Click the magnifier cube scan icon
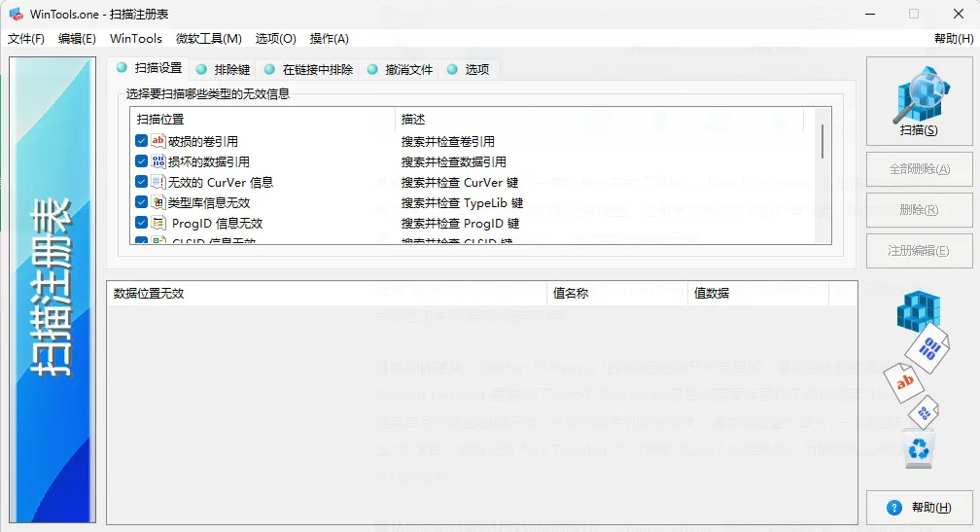The height and width of the screenshot is (532, 980). point(921,93)
